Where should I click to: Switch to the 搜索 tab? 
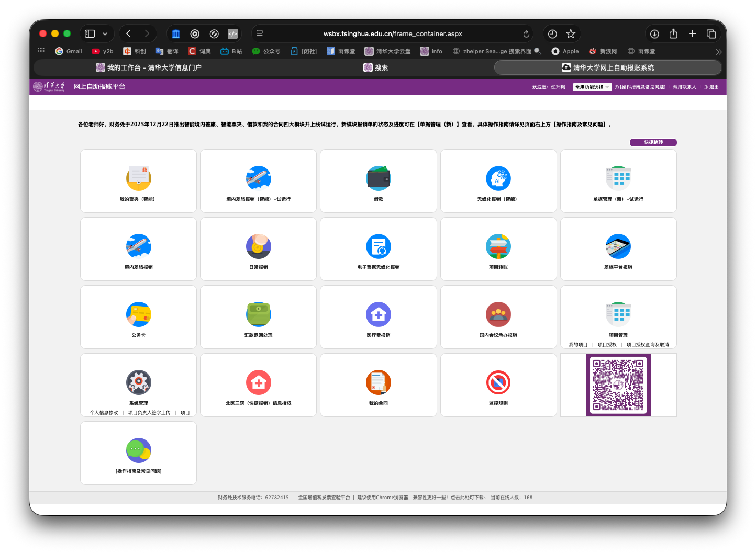pyautogui.click(x=376, y=67)
